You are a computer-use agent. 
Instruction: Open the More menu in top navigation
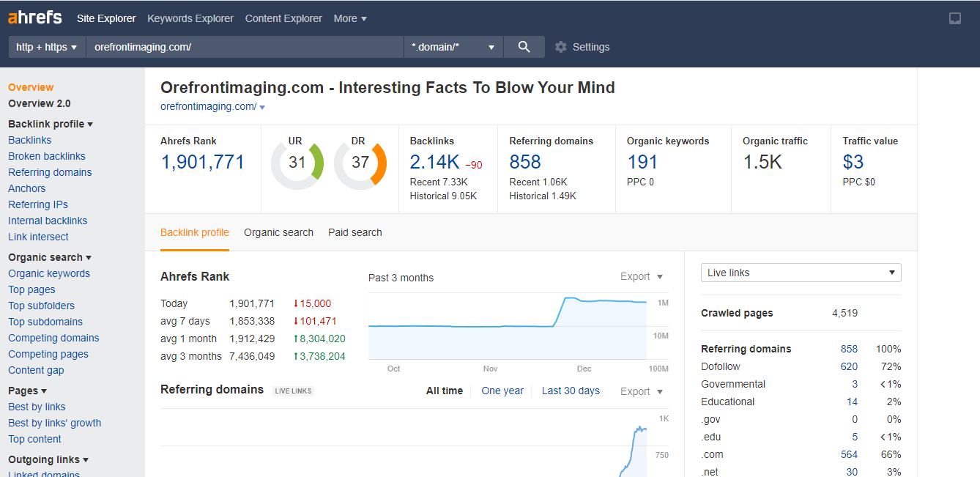pos(350,18)
